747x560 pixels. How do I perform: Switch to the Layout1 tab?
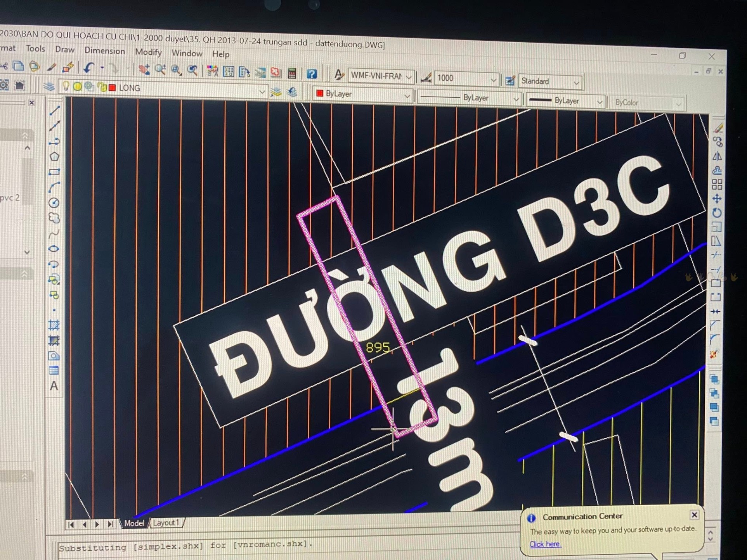pos(166,523)
